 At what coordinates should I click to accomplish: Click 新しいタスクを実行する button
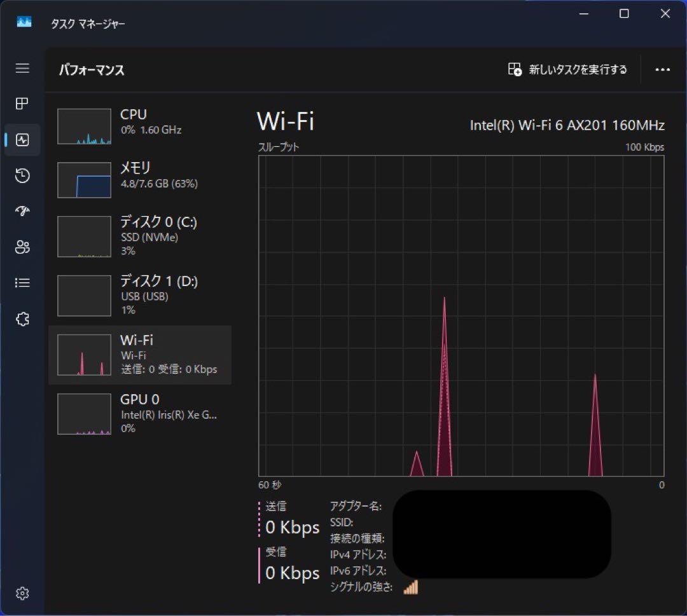coord(566,70)
